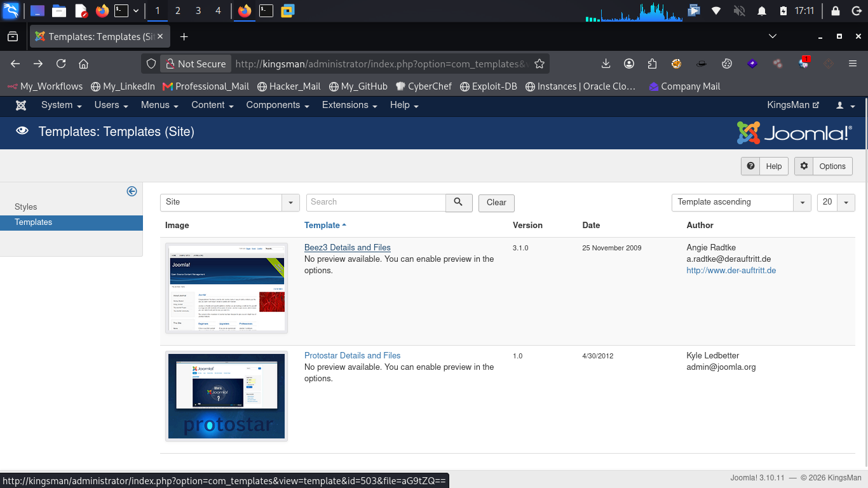
Task: Reload the page in Firefox
Action: (61, 64)
